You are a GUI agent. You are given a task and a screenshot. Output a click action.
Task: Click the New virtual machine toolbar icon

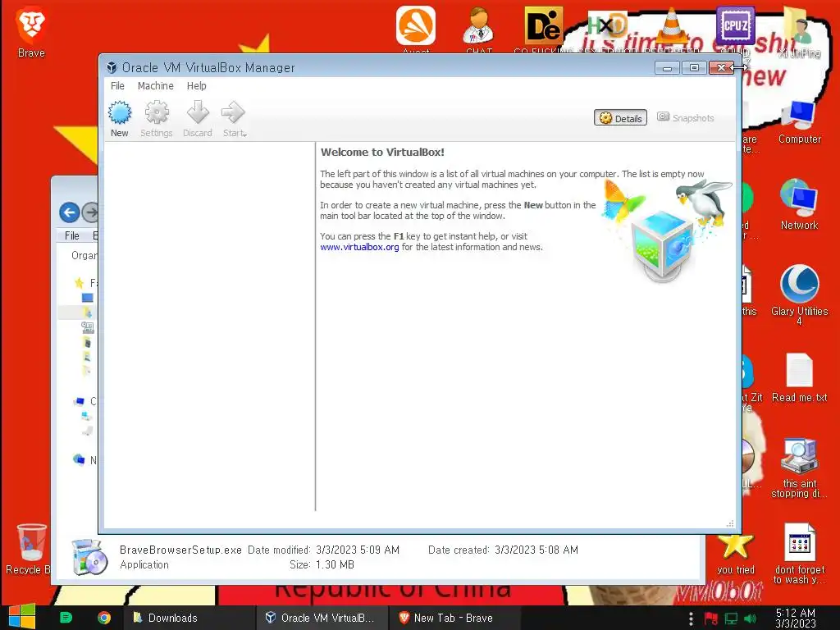pyautogui.click(x=120, y=113)
